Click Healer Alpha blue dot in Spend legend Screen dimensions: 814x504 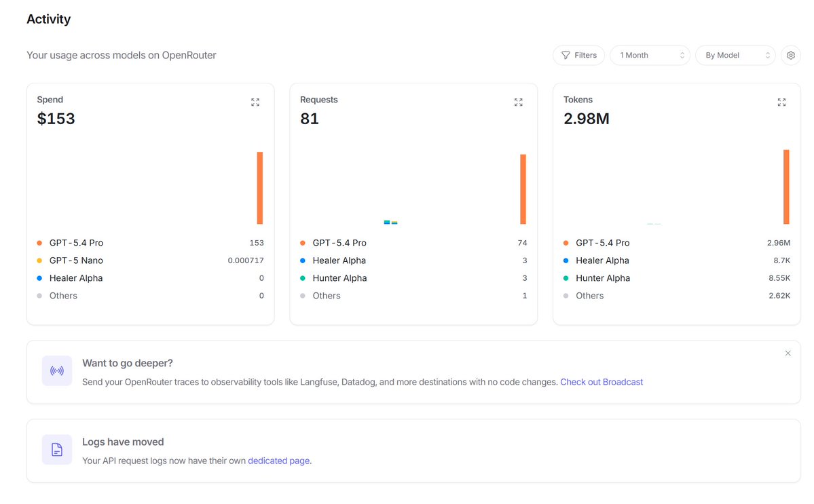(39, 278)
